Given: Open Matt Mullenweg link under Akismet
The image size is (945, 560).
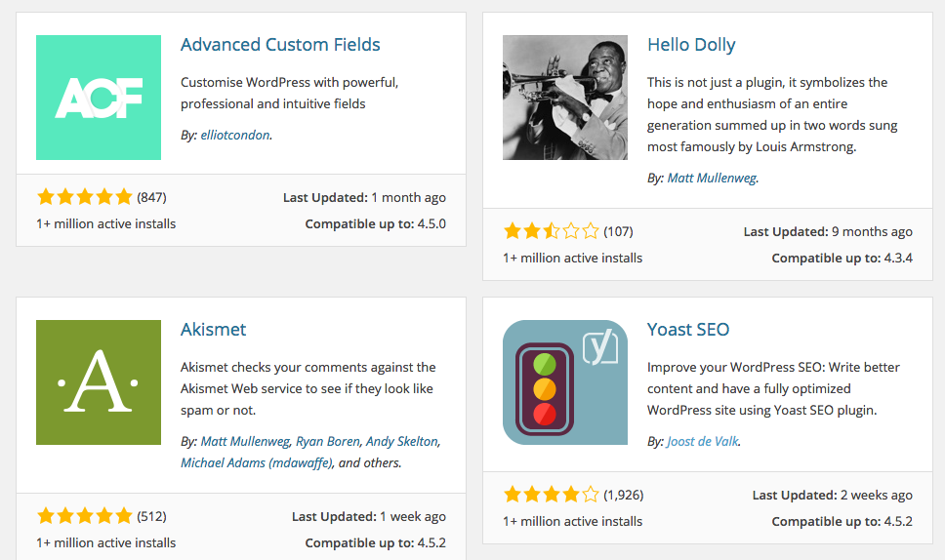Looking at the screenshot, I should pos(245,441).
